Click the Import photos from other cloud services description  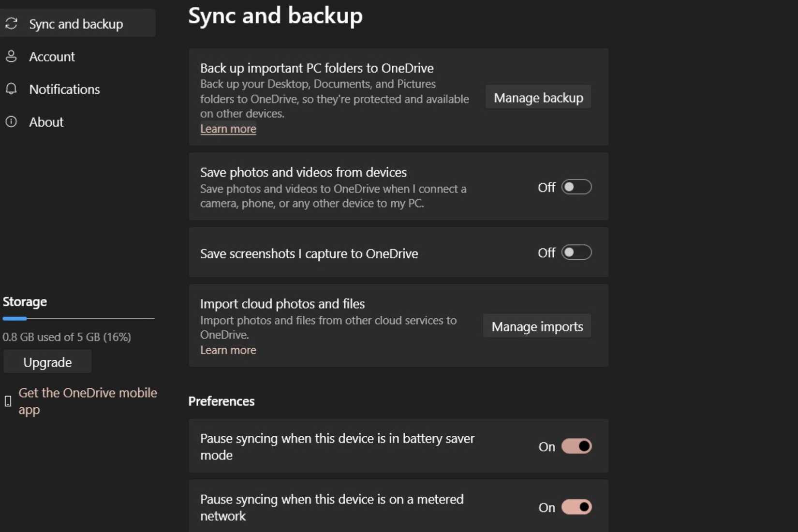(x=328, y=327)
